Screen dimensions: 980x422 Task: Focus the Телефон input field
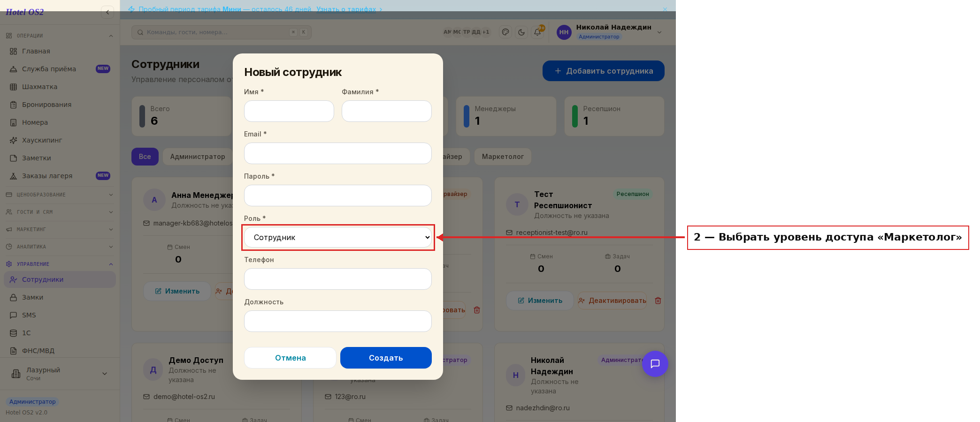(338, 279)
